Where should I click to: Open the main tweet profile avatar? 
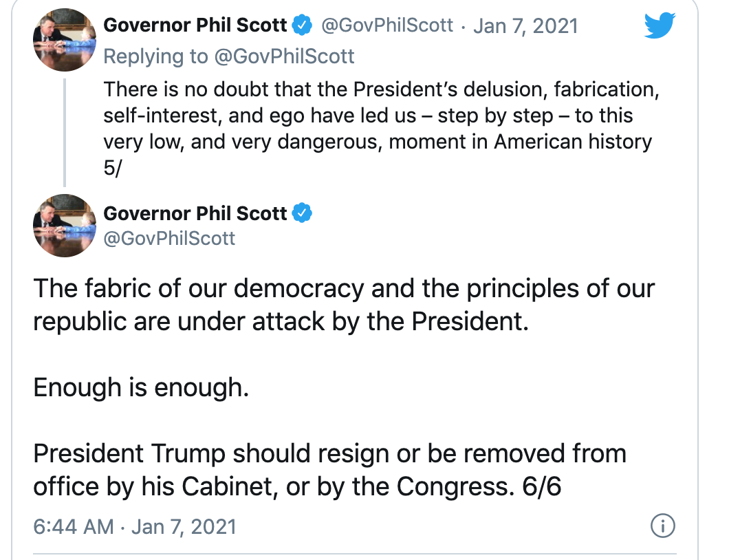[x=65, y=226]
